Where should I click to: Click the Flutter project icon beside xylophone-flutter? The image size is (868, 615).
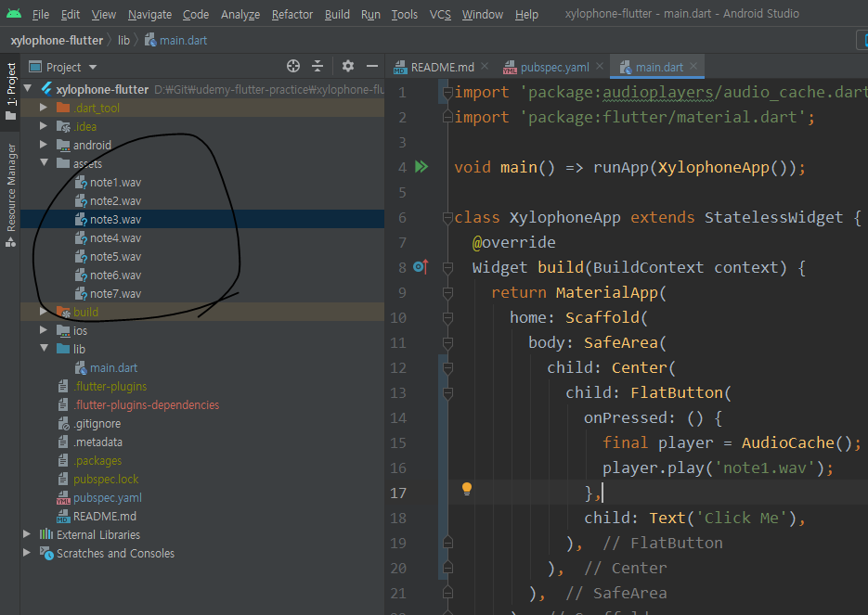pos(47,89)
